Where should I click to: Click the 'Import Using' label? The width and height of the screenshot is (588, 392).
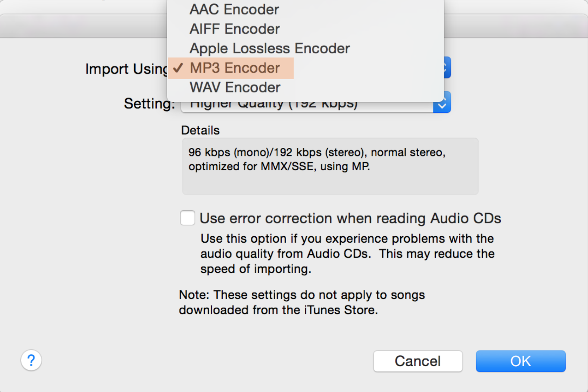(x=126, y=69)
